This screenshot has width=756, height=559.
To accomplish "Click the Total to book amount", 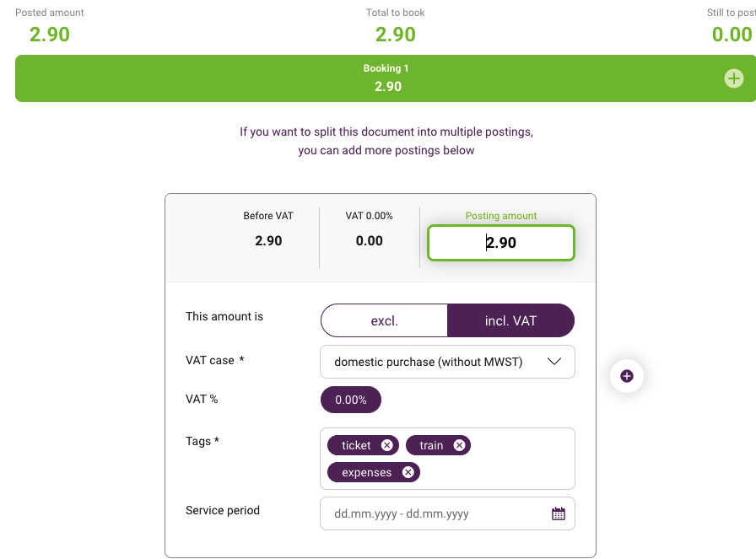I will coord(396,35).
